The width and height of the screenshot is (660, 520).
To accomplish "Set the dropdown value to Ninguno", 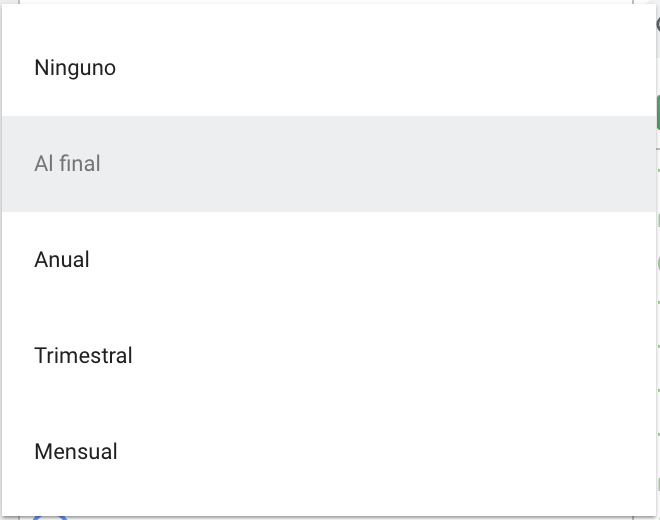I will (x=75, y=68).
